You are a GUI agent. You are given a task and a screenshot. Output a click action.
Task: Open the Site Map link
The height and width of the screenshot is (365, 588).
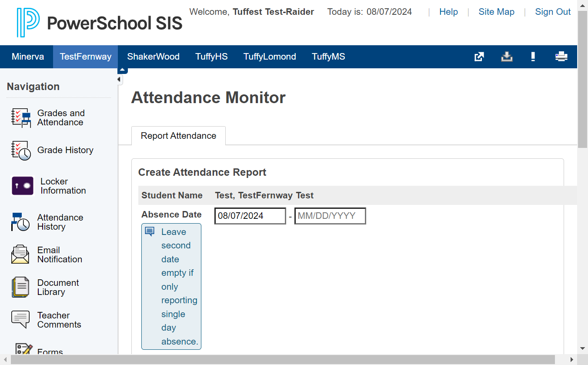(496, 12)
